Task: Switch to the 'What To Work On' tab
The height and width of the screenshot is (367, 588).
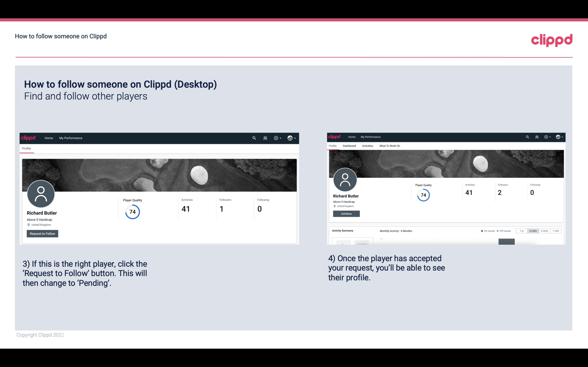Action: click(389, 146)
